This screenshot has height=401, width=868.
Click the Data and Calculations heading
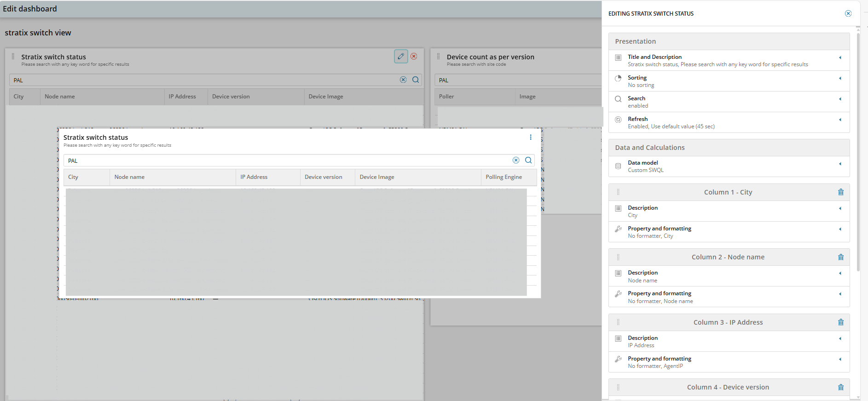(x=650, y=148)
